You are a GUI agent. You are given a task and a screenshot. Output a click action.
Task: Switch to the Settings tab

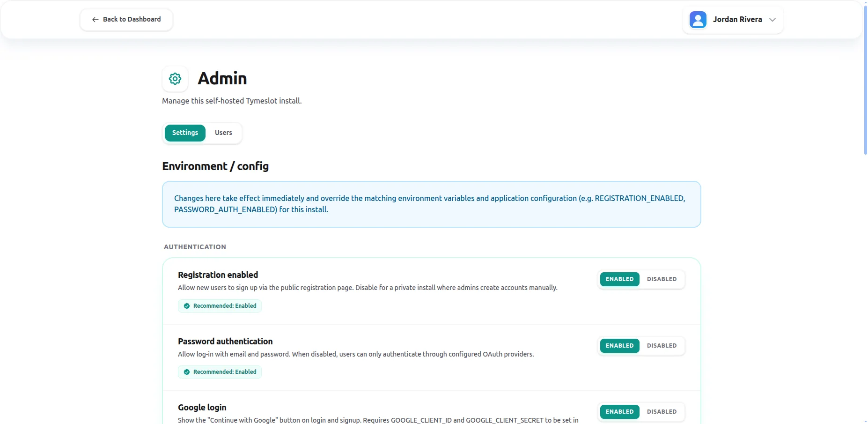(x=185, y=133)
